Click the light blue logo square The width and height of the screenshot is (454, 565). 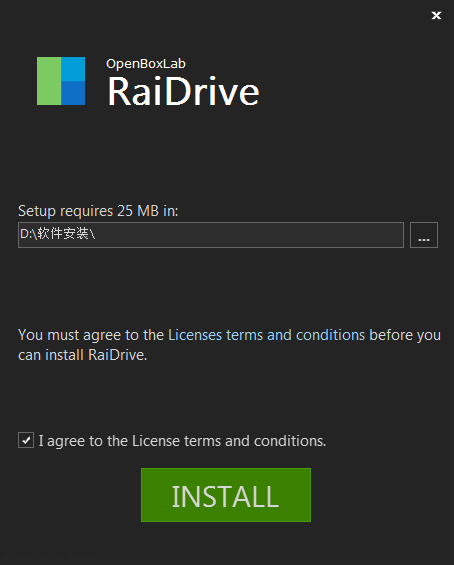(x=73, y=69)
